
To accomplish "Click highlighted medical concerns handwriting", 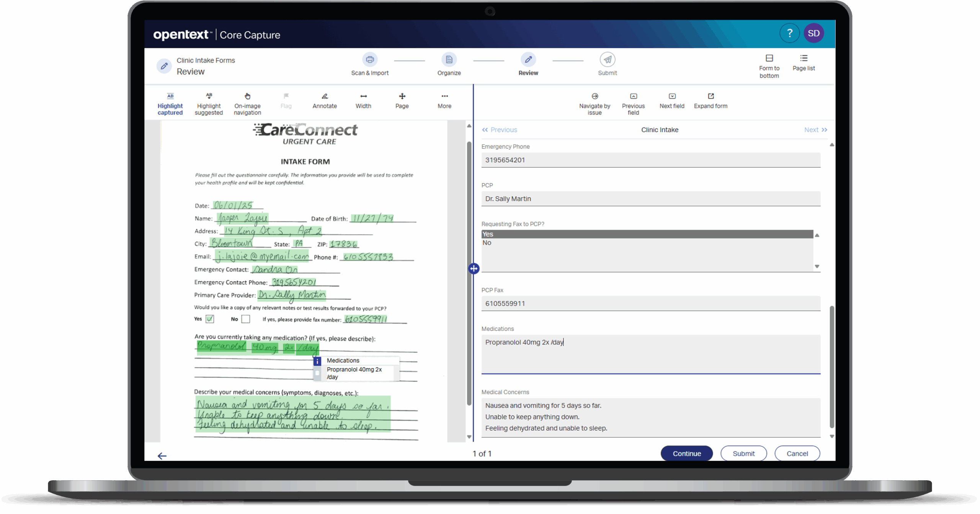I will click(292, 414).
